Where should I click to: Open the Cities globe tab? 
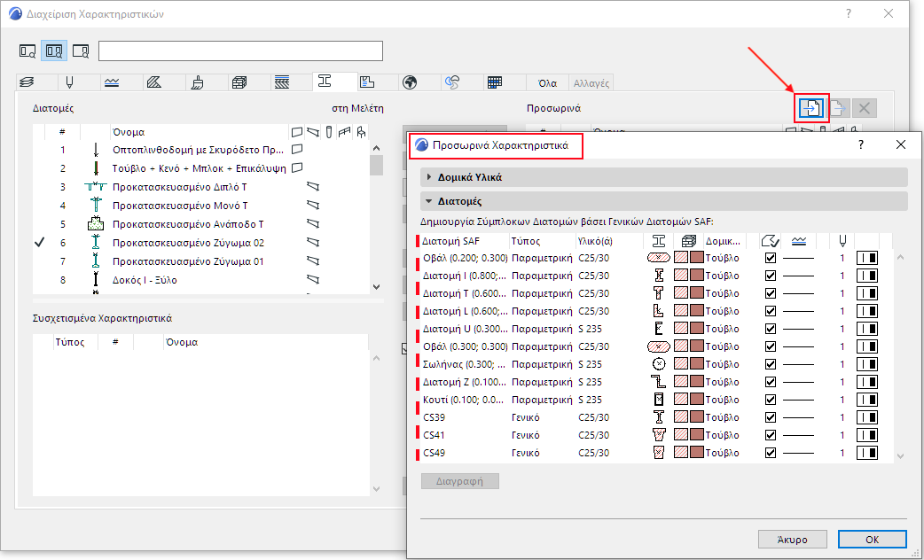point(410,82)
